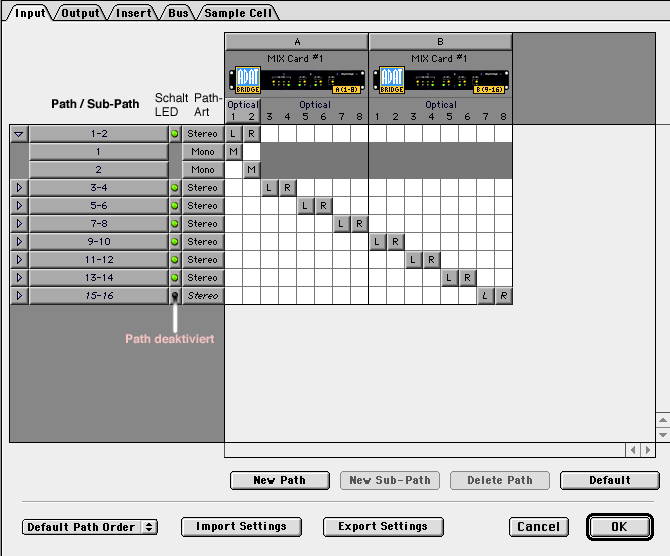Open the Sample Cell tab
The height and width of the screenshot is (556, 670).
point(240,13)
